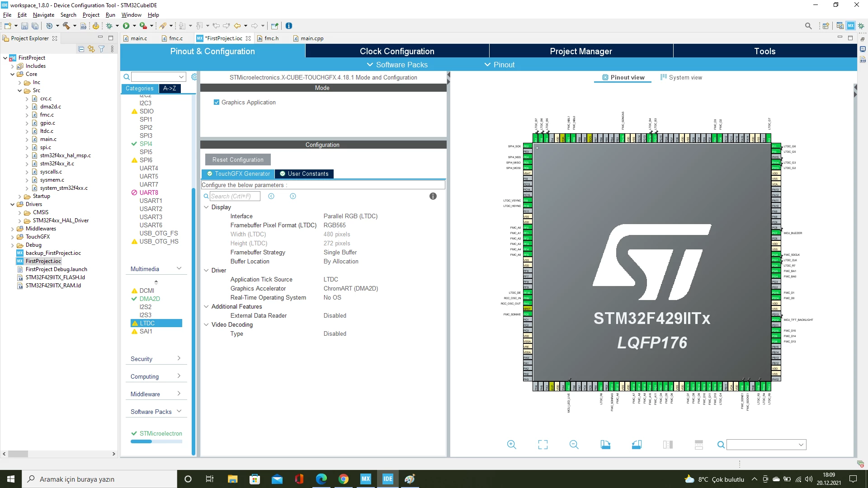Open the gear settings icon in categories panel
Viewport: 868px width, 488px height.
click(x=194, y=77)
